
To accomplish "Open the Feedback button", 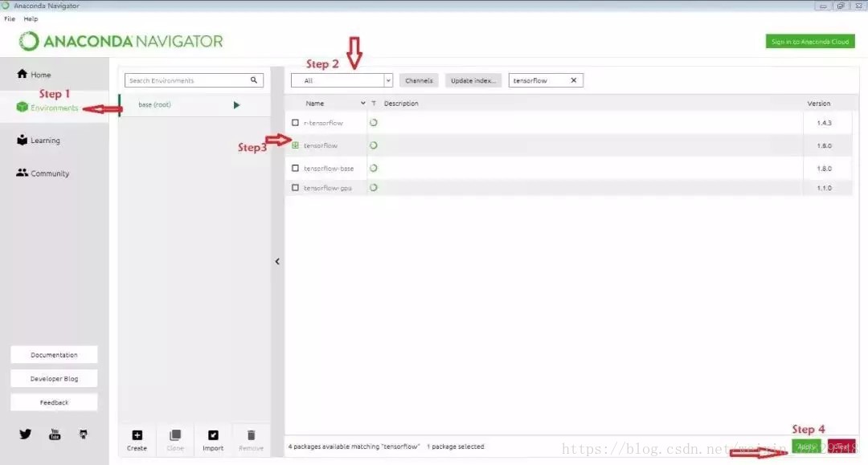I will 55,402.
